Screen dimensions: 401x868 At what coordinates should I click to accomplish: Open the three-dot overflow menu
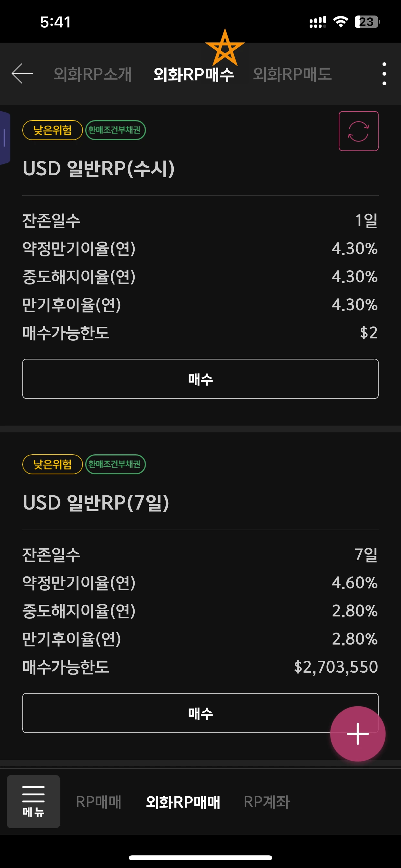point(384,74)
